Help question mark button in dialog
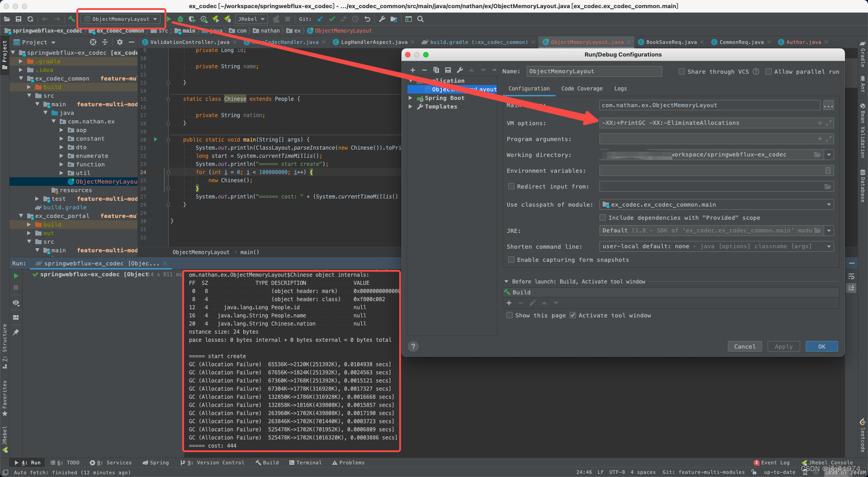Image resolution: width=868 pixels, height=477 pixels. [x=413, y=346]
